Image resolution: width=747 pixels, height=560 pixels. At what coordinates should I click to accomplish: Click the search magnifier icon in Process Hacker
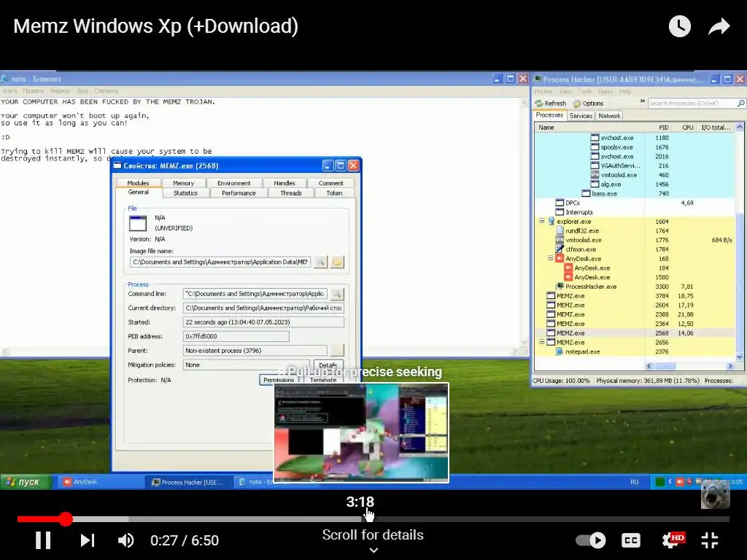pos(741,104)
